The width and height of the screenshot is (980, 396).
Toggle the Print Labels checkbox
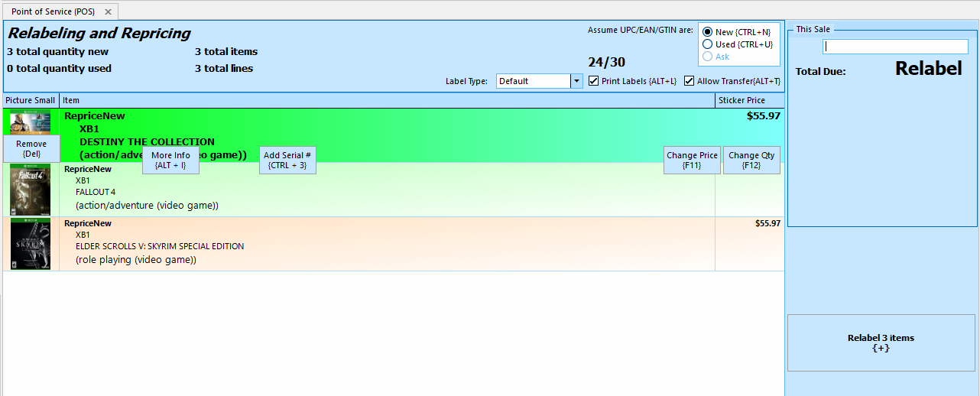(594, 81)
